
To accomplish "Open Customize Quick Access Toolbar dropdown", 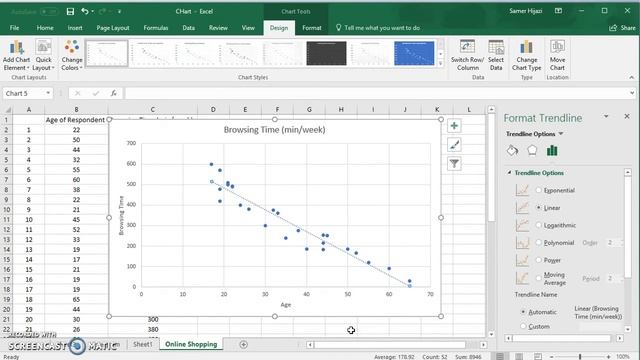I will pos(120,11).
